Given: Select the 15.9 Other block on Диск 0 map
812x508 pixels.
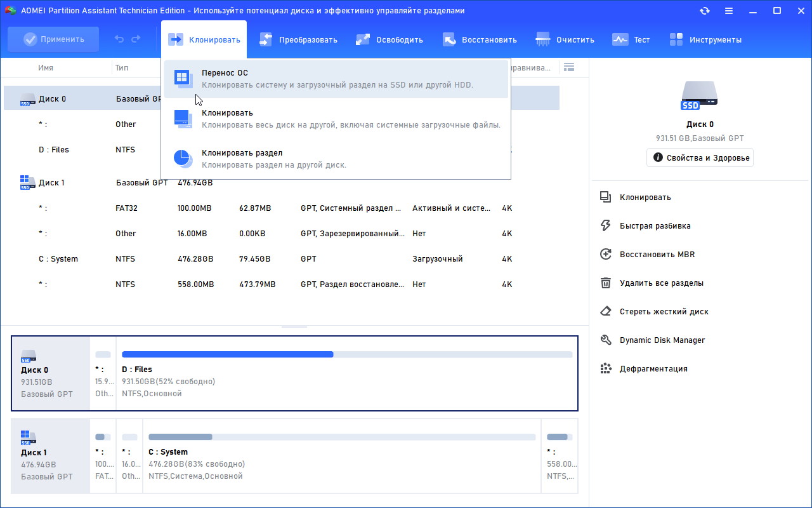Looking at the screenshot, I should pos(103,373).
